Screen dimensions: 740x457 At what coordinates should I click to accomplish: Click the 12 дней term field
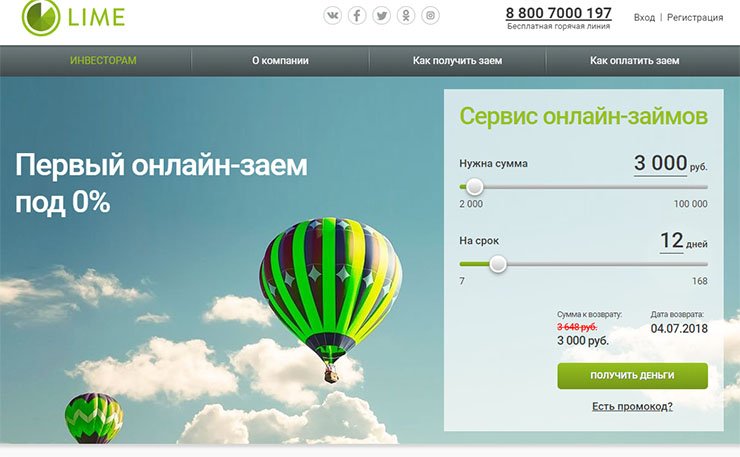click(671, 241)
